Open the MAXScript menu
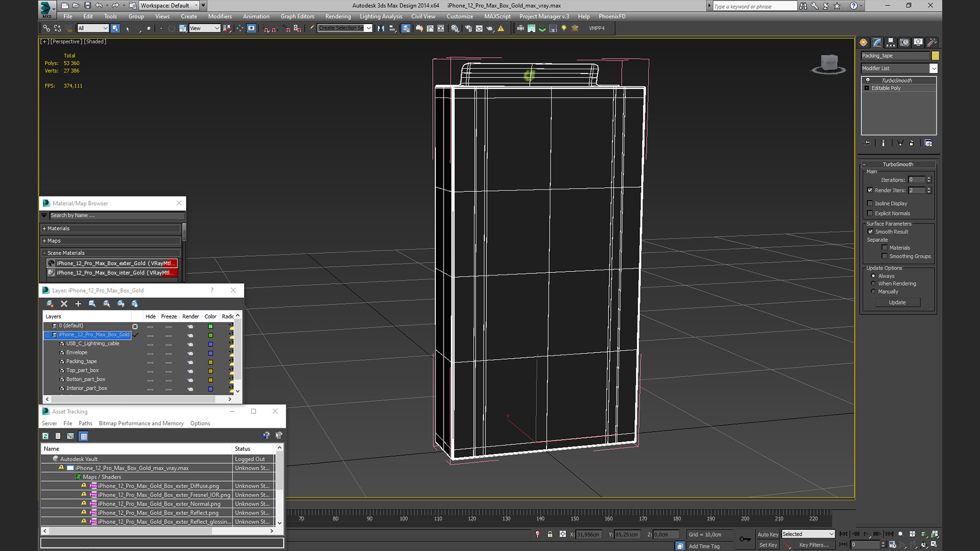The width and height of the screenshot is (980, 551). [497, 16]
